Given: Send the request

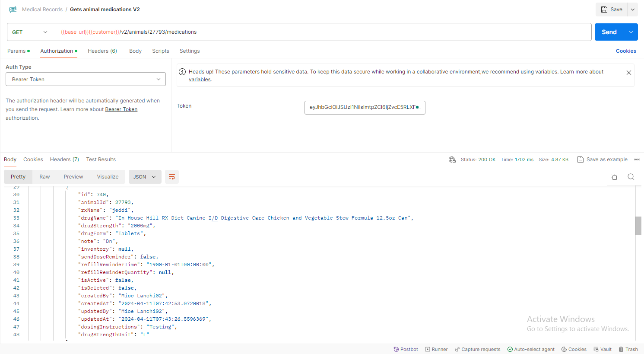Looking at the screenshot, I should pyautogui.click(x=609, y=32).
